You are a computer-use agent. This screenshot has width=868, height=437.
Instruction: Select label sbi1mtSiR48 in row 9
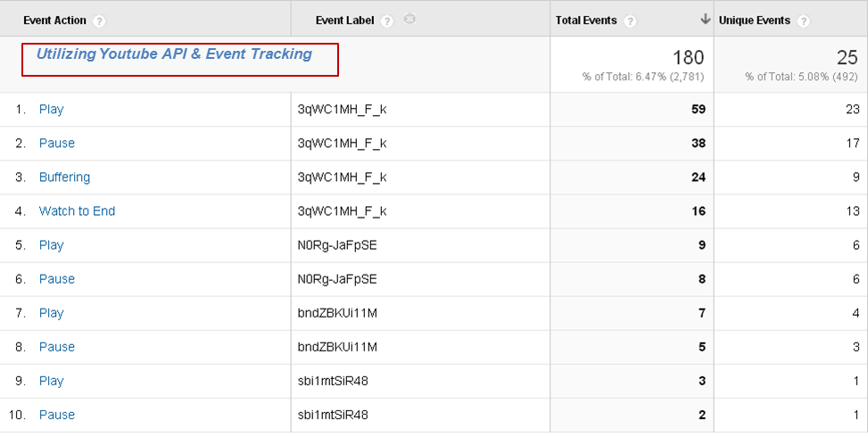pyautogui.click(x=333, y=381)
